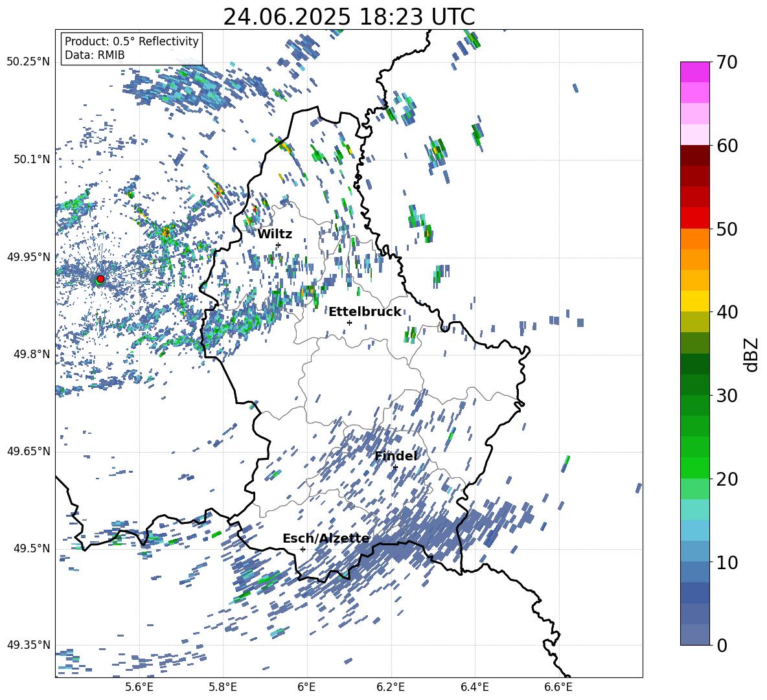Click the magenta colorbar segment just below 70
Screen dimensions: 767x700
click(x=694, y=72)
